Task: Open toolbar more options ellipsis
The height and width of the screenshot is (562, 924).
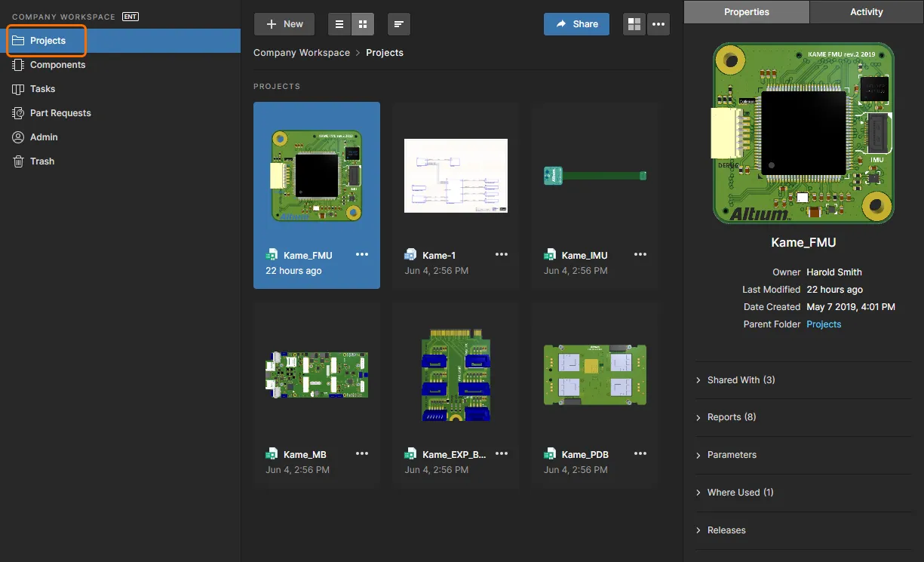Action: click(658, 24)
